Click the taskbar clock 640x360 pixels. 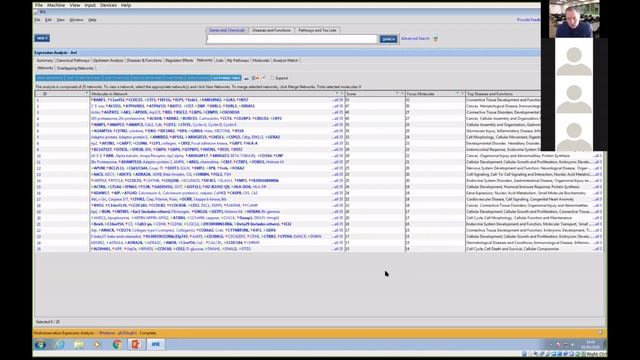(591, 345)
